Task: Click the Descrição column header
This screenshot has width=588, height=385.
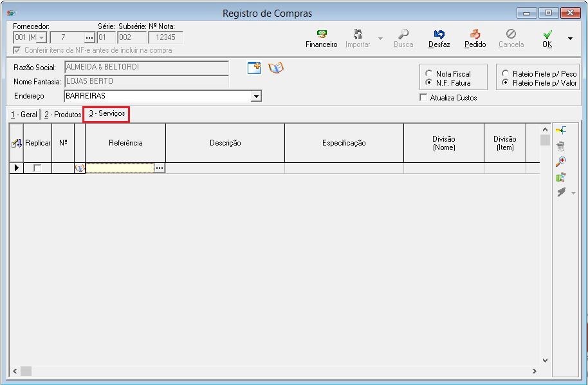Action: (225, 143)
